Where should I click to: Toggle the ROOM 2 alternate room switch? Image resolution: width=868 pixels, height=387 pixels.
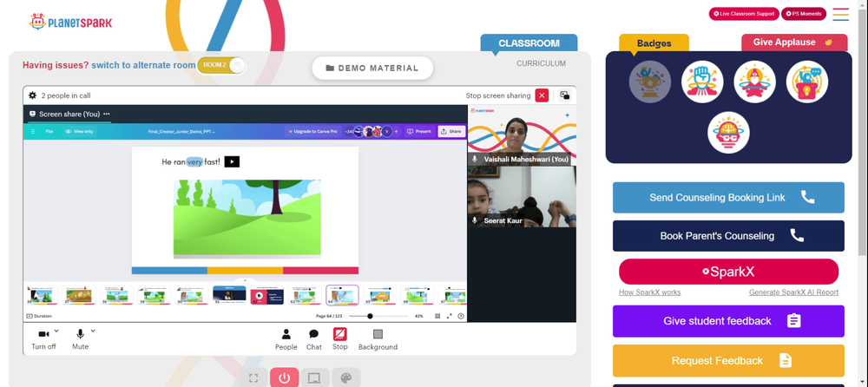click(x=220, y=65)
